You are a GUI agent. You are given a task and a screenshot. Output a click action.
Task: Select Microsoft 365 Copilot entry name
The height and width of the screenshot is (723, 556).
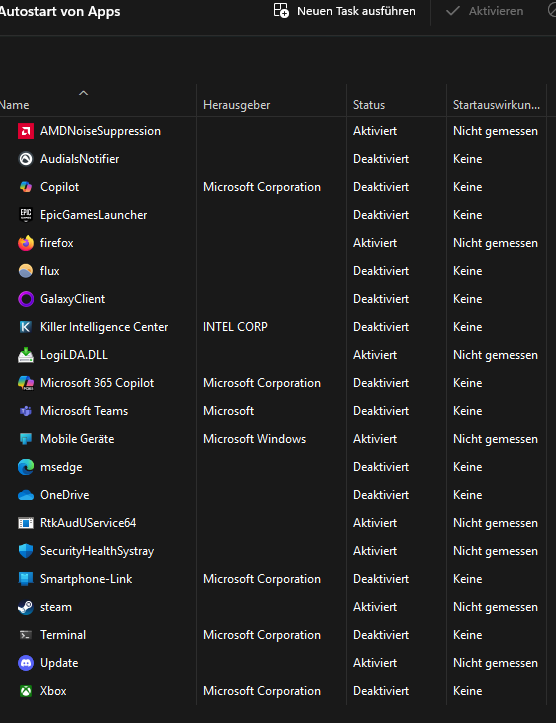tap(97, 383)
